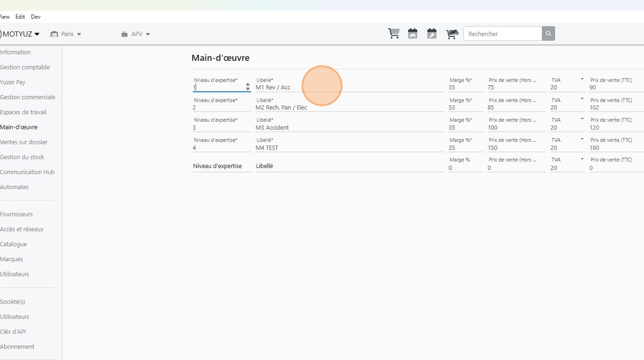Open the Dev menu
644x360 pixels.
(x=36, y=17)
